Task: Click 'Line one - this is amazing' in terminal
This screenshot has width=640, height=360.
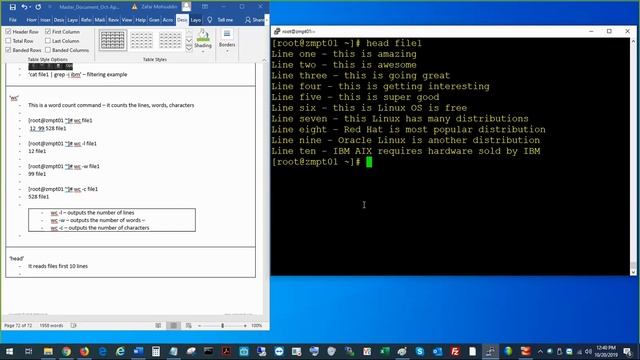Action: click(x=344, y=54)
